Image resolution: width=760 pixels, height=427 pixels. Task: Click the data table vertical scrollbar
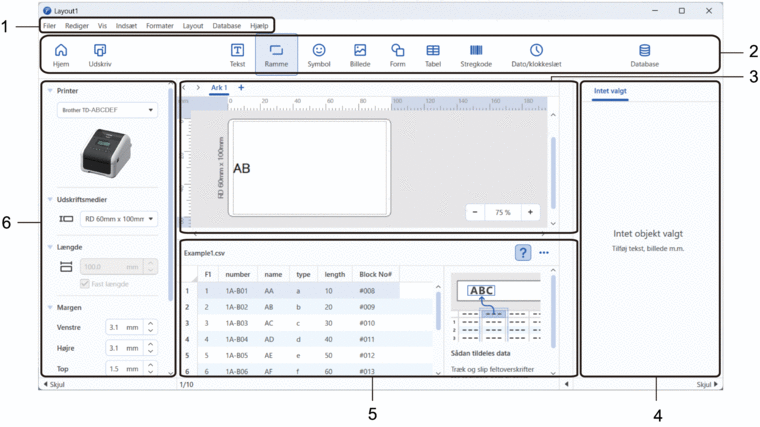coord(438,311)
